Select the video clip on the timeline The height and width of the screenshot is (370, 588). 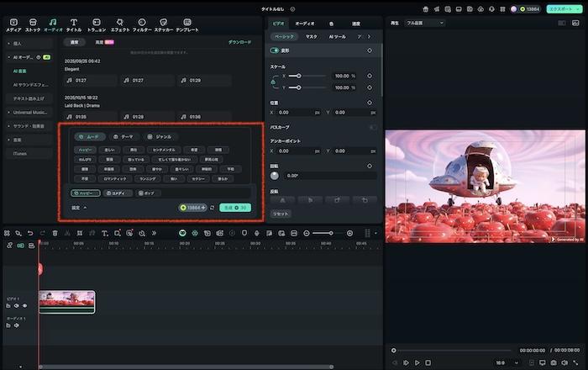point(66,299)
